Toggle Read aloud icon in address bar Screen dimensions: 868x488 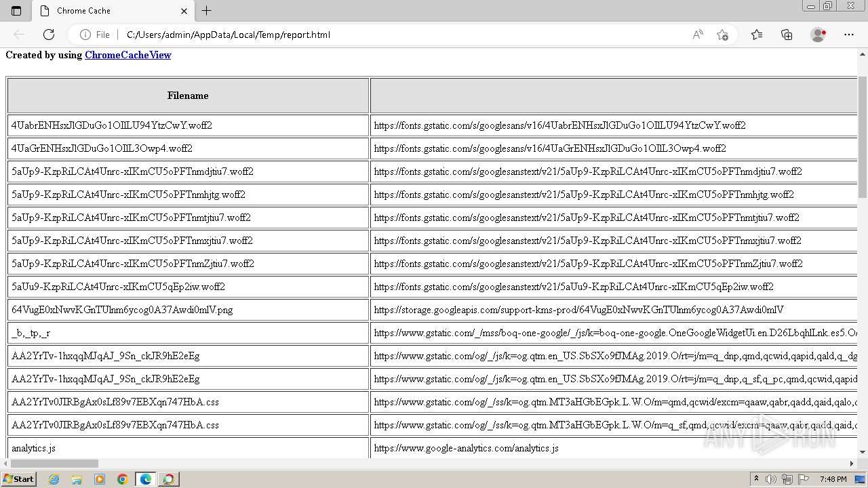click(698, 35)
